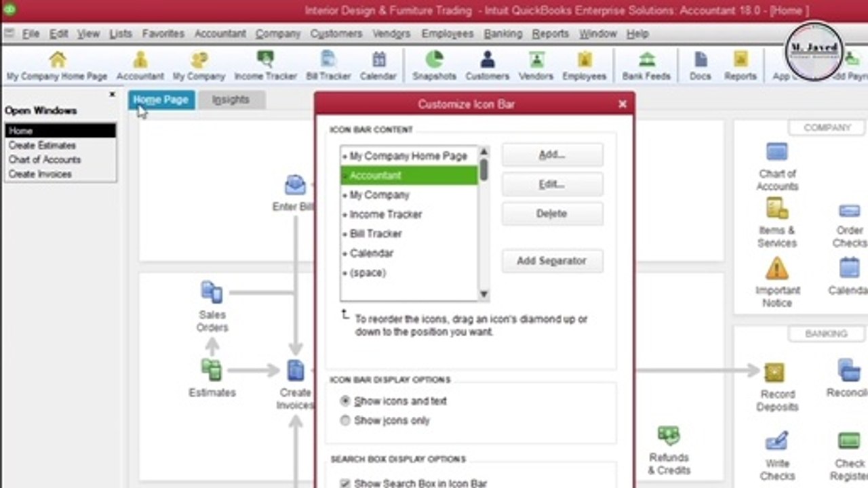
Task: Click Record Deposits icon
Action: click(x=777, y=387)
